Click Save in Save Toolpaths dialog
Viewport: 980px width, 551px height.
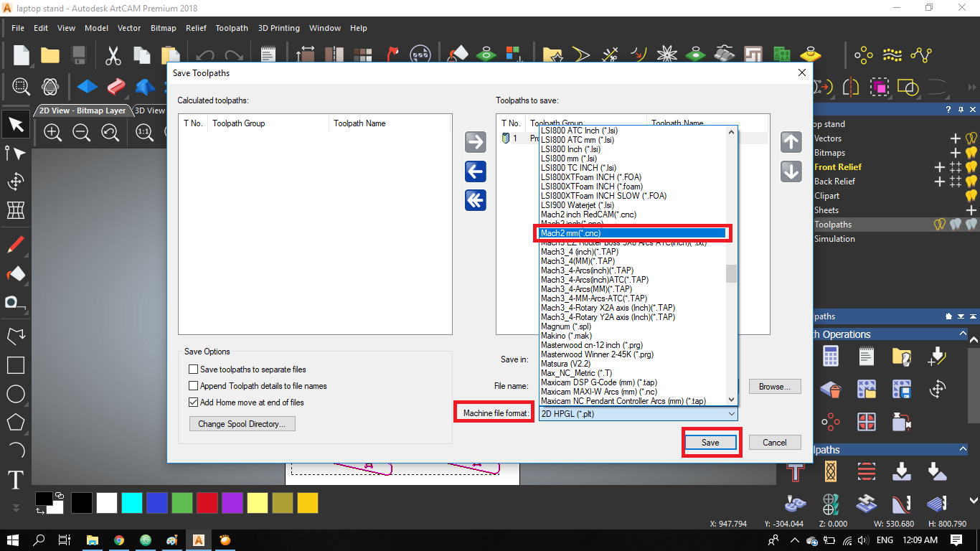click(710, 443)
